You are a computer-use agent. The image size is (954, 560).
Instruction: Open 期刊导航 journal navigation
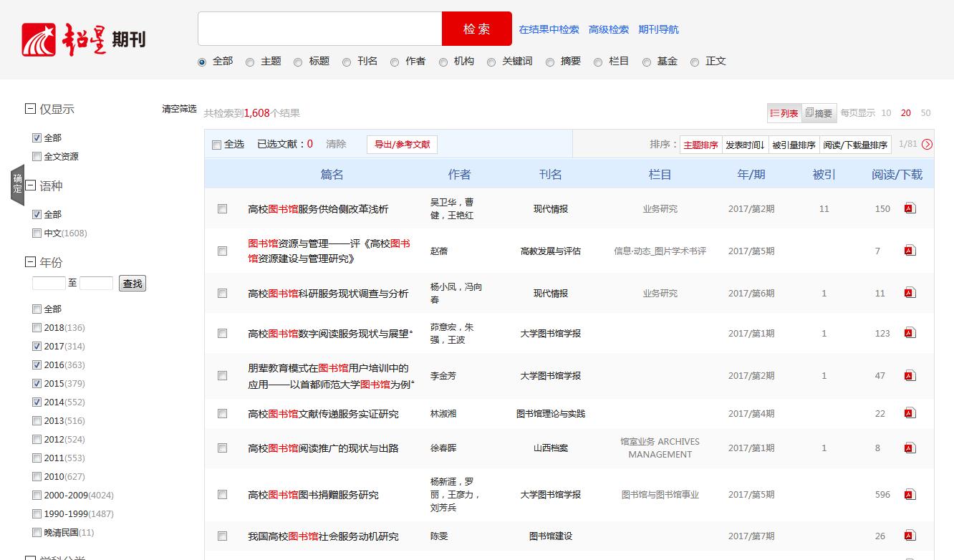coord(658,29)
